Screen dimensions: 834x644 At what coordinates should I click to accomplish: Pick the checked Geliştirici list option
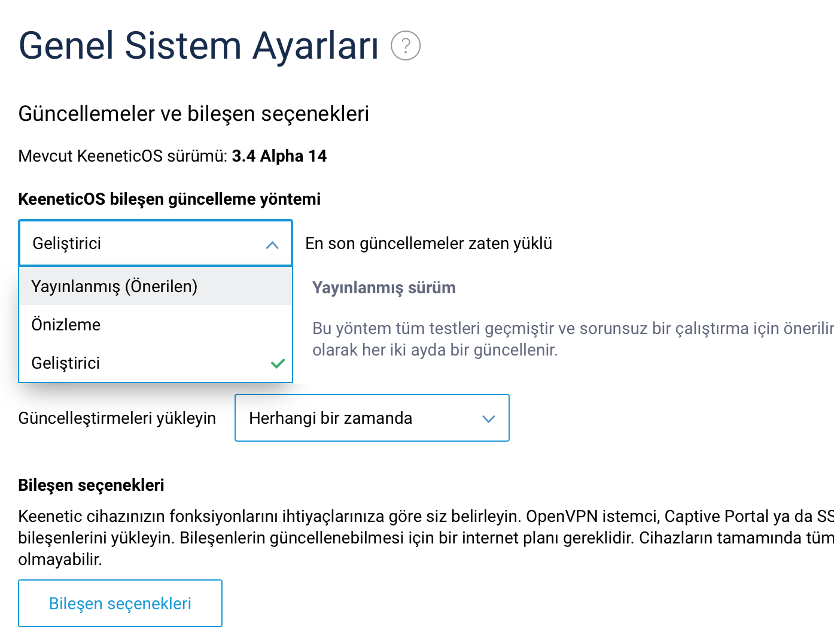click(x=156, y=363)
